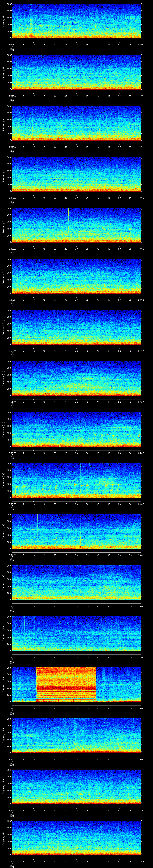
Task: Click the 45:00 end label of first spectrogram
Action: coord(141,44)
